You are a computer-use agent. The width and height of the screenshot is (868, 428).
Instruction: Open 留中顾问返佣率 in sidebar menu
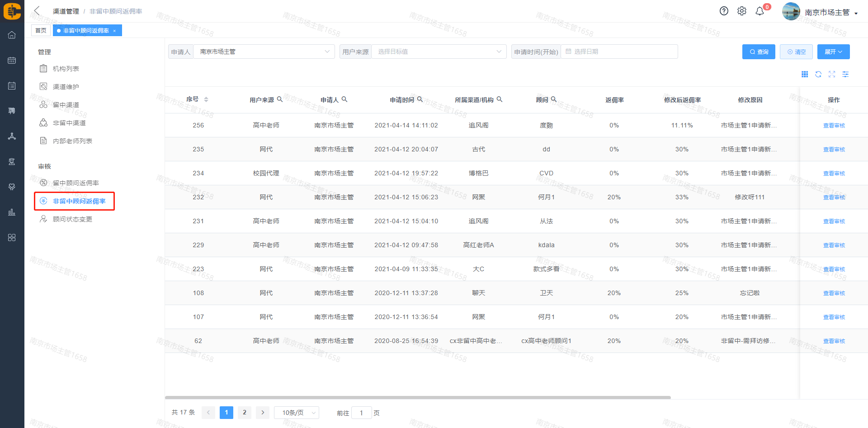(75, 183)
